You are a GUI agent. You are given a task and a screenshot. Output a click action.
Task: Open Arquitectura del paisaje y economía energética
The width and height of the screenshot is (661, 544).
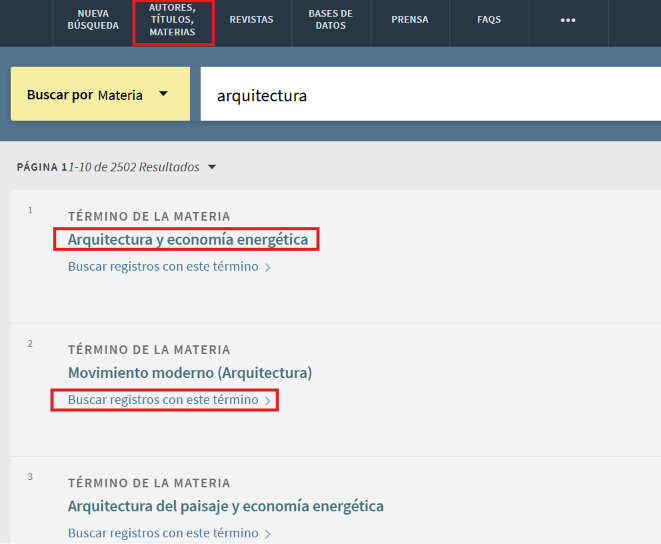[x=226, y=506]
